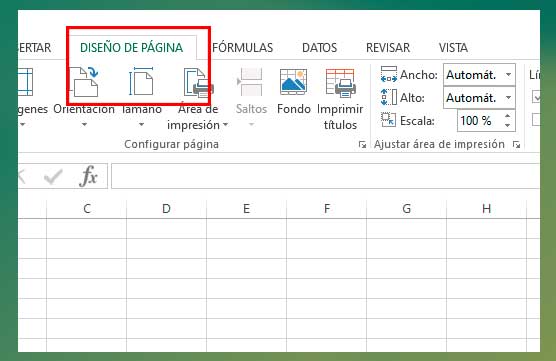Switch to the VISTA tab
Screen dimensions: 556x361
453,48
